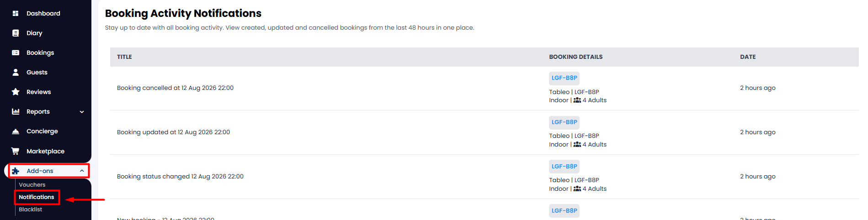Open the Marketplace cart icon
Screen dimensions: 868x220
point(16,151)
